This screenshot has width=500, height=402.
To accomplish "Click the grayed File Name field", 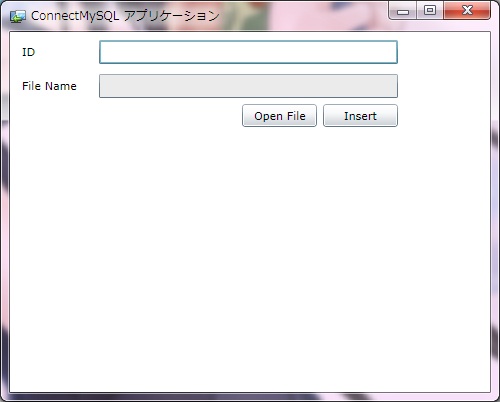I will click(248, 86).
